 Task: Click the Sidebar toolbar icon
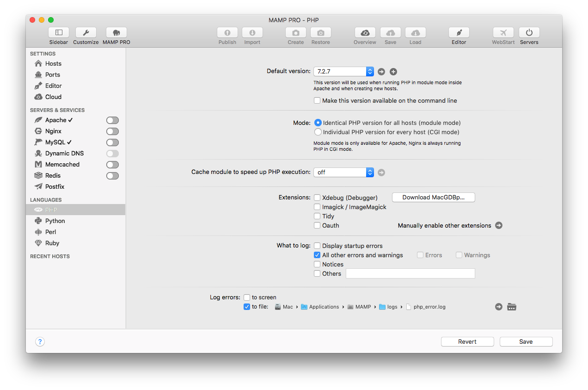tap(59, 33)
